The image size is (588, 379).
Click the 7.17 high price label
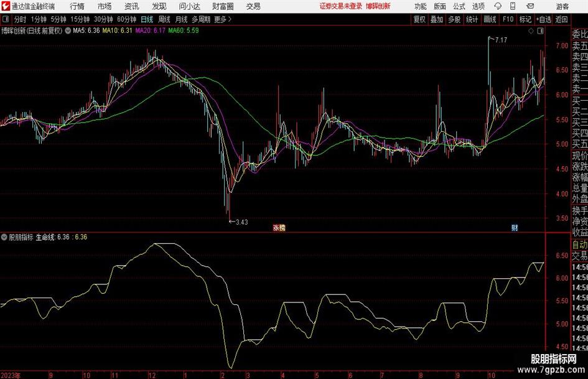(x=501, y=40)
